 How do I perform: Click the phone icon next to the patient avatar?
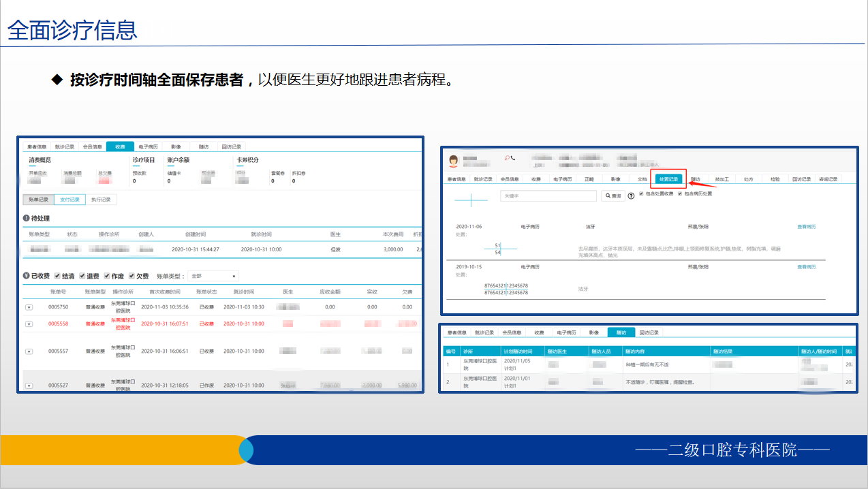click(514, 157)
